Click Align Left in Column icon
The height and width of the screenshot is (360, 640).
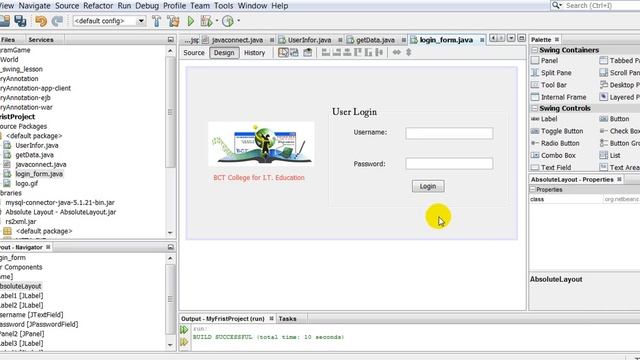[326, 52]
